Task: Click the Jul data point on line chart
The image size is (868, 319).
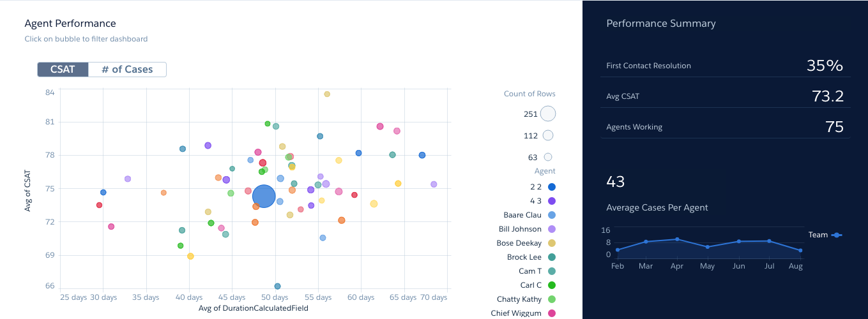Action: 769,241
